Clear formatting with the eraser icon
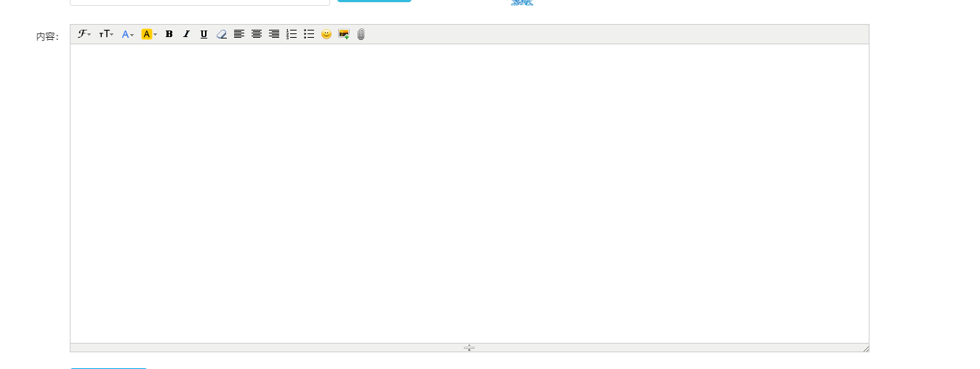The height and width of the screenshot is (369, 980). pyautogui.click(x=222, y=34)
